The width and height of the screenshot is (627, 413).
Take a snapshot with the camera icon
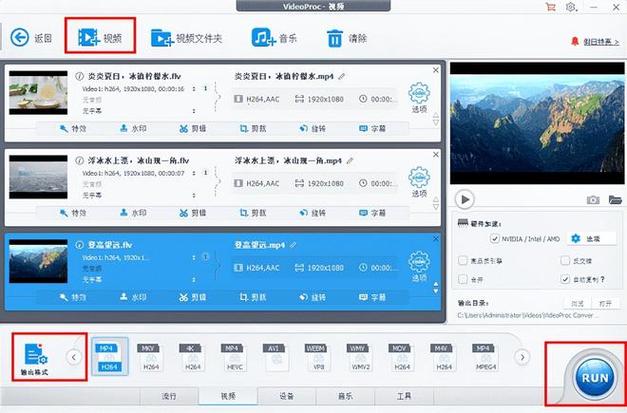pos(593,200)
